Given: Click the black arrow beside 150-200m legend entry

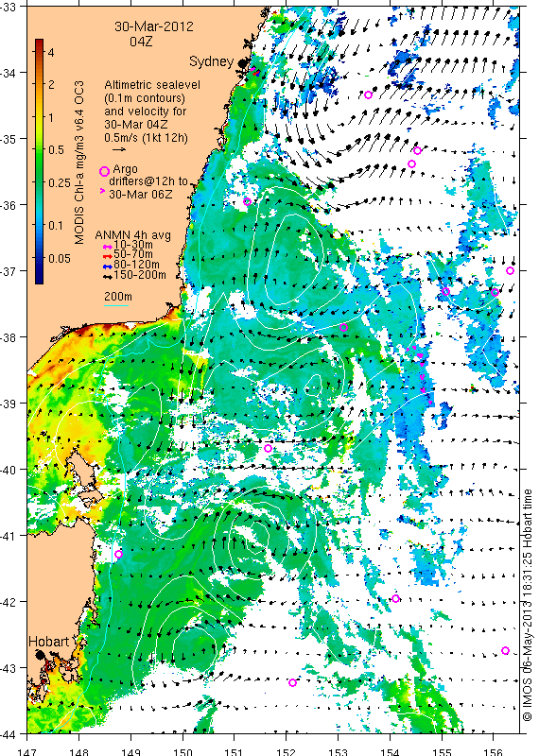Looking at the screenshot, I should point(108,277).
